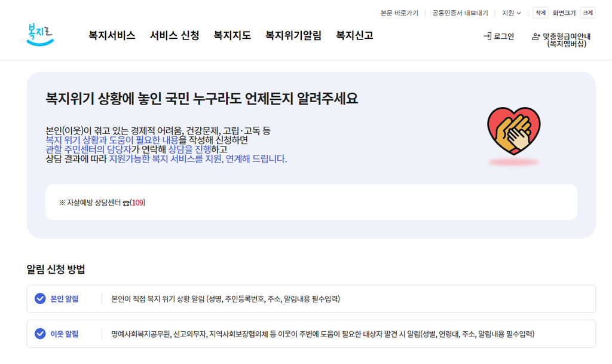Viewport: 612px width, 364px height.
Task: Open 맞춤형급여안내 (복지멤버십)
Action: point(561,40)
